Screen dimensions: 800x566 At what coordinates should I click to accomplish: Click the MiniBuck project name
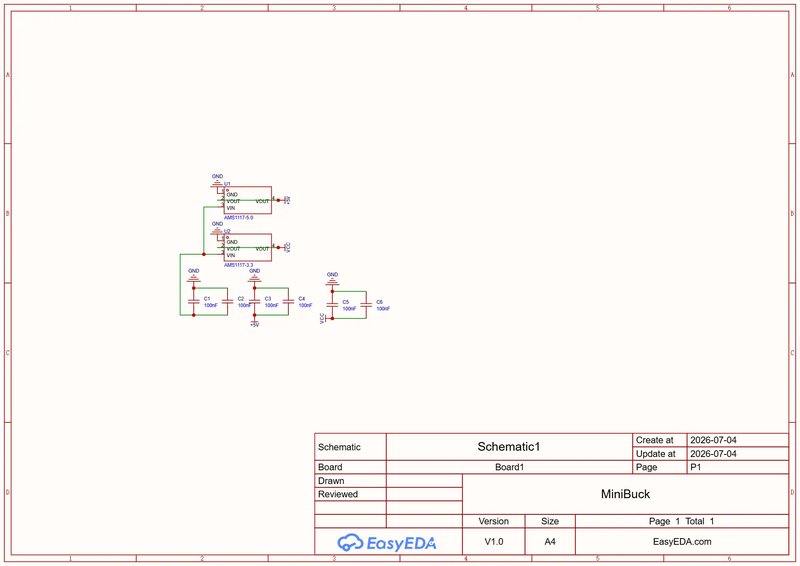click(x=626, y=494)
